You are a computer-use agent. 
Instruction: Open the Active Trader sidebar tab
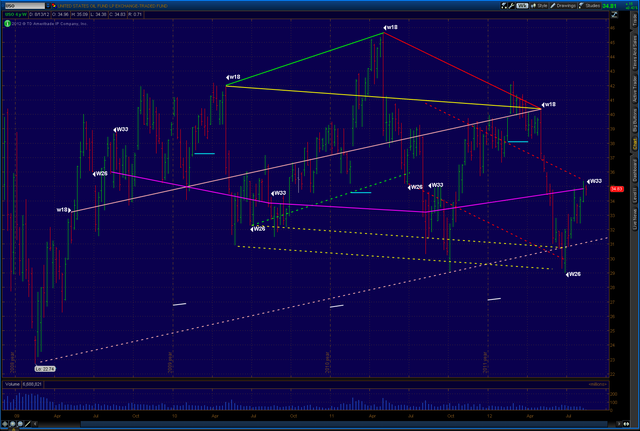click(635, 89)
